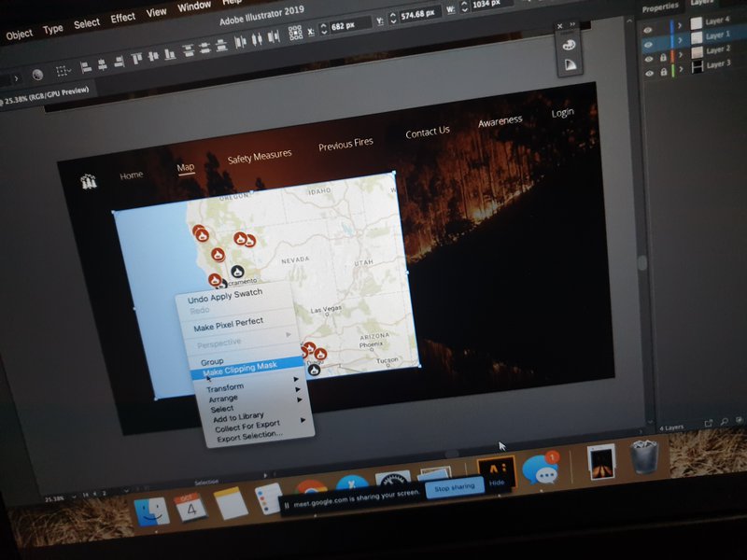Toggle visibility of Layer 3
The height and width of the screenshot is (560, 747).
click(x=648, y=72)
